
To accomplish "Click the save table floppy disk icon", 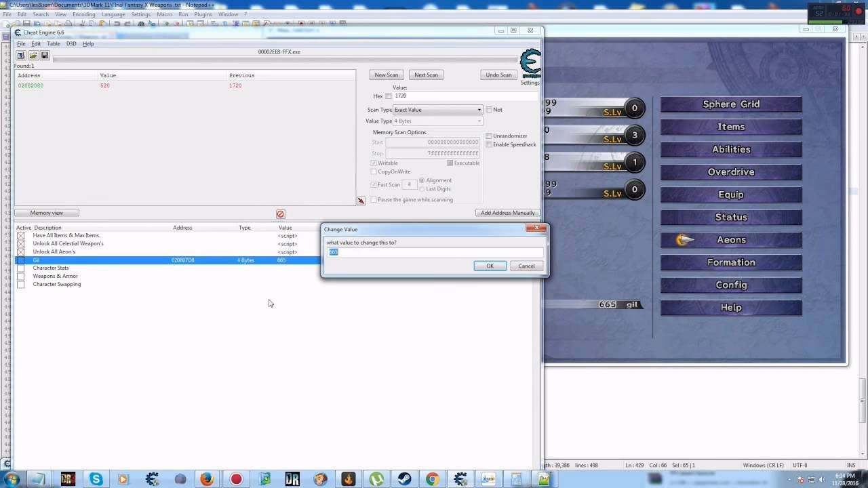I will 44,55.
